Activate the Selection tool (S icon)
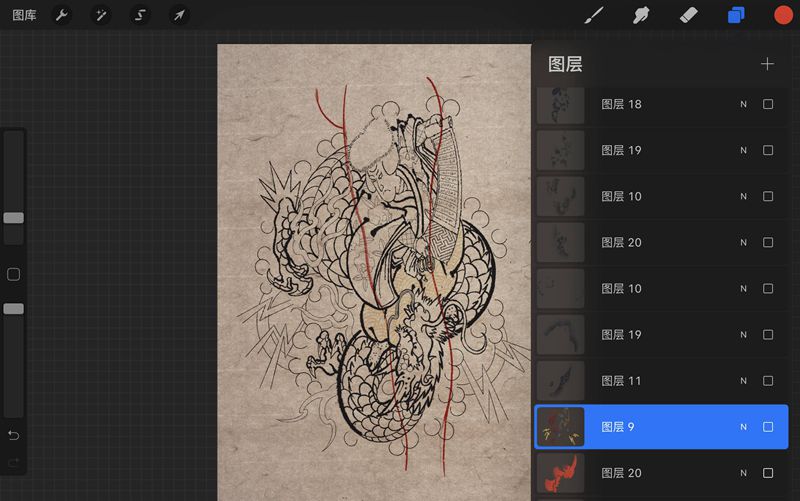This screenshot has width=800, height=501. [140, 15]
